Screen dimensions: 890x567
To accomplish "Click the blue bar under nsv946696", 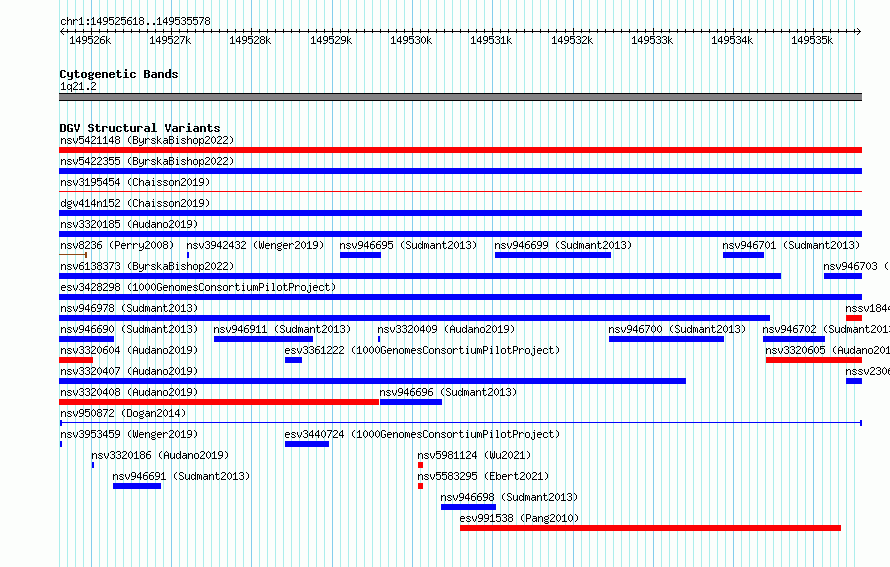I will [x=411, y=402].
